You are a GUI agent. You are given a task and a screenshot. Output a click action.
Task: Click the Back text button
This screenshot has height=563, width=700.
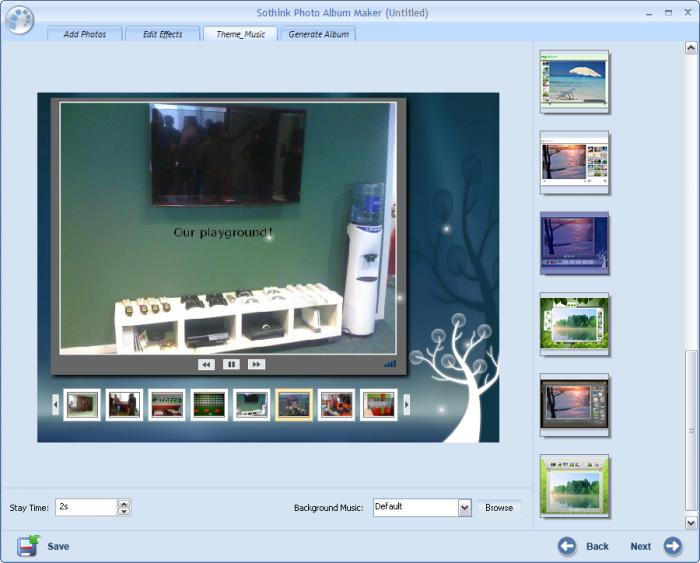(597, 546)
